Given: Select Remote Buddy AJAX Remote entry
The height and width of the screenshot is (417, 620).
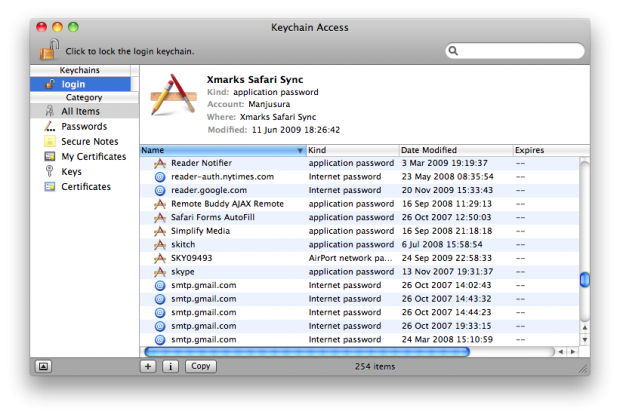Looking at the screenshot, I should (227, 204).
